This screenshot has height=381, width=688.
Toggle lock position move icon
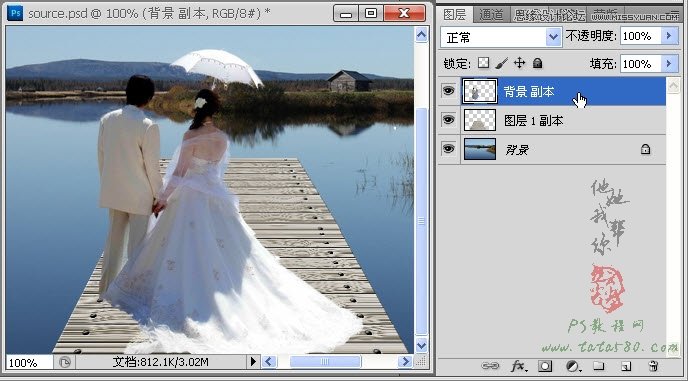[519, 63]
